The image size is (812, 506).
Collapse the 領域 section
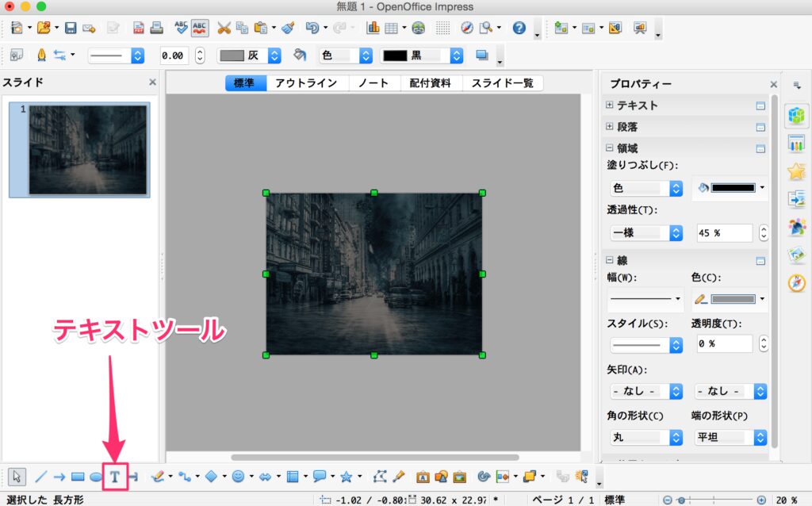[x=610, y=148]
